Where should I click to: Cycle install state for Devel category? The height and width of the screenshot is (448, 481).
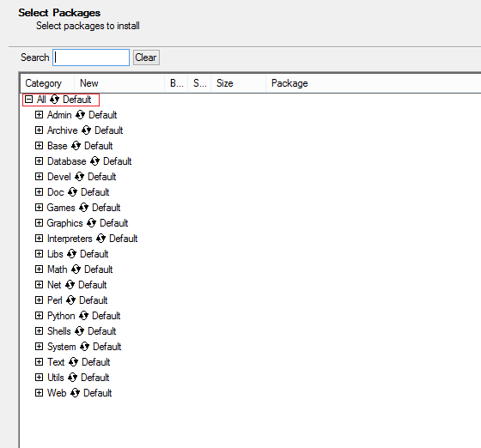79,177
